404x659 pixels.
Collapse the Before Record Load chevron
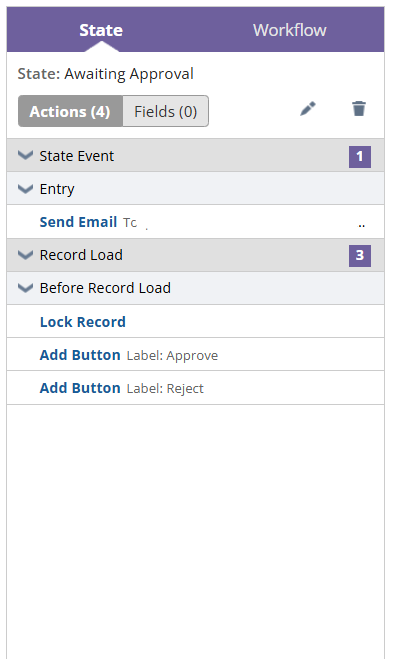tap(25, 288)
